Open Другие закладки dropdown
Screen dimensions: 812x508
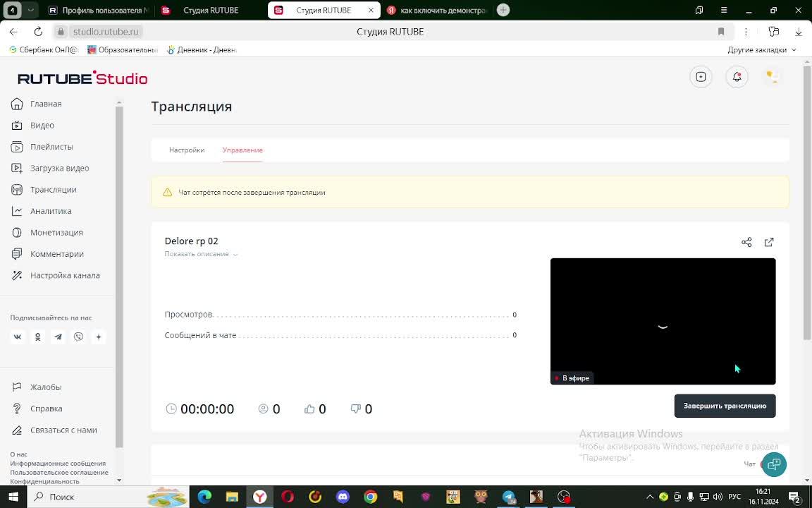coord(762,50)
